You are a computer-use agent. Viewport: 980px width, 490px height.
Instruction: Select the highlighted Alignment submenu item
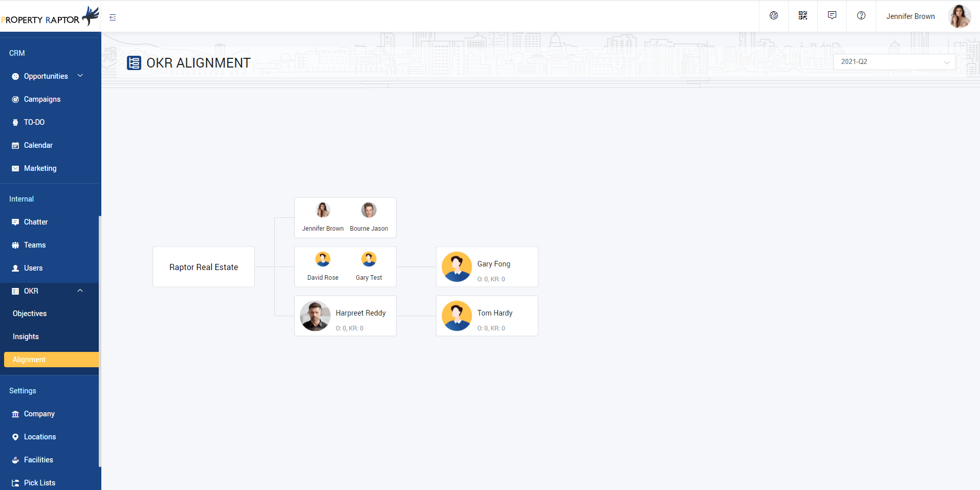pos(51,360)
